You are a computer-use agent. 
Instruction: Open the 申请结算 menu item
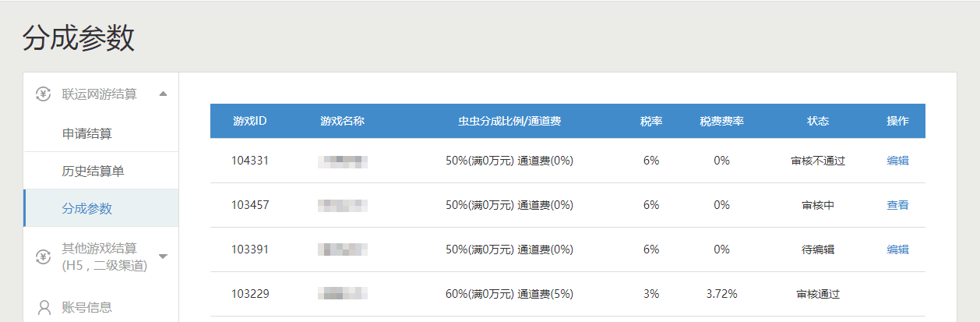[101, 133]
